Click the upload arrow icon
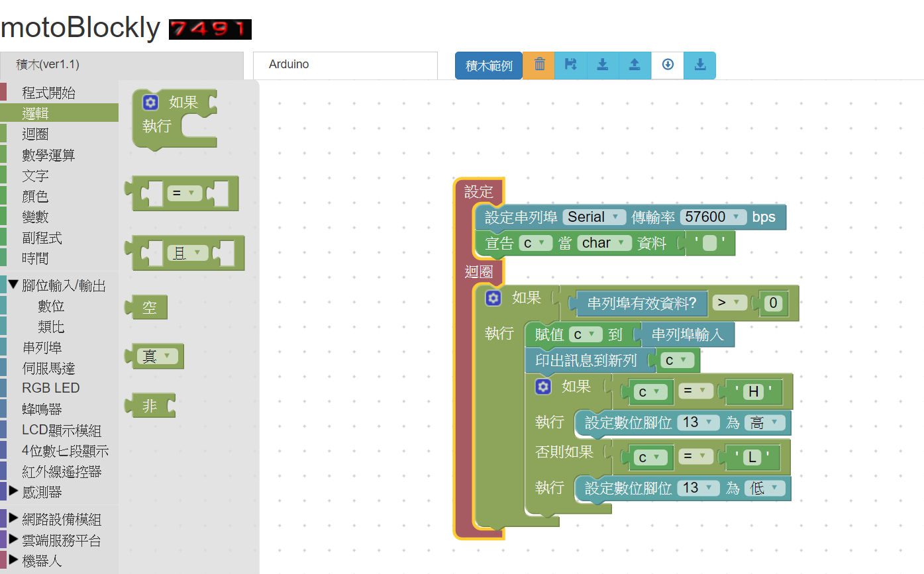The image size is (924, 574). [x=635, y=65]
